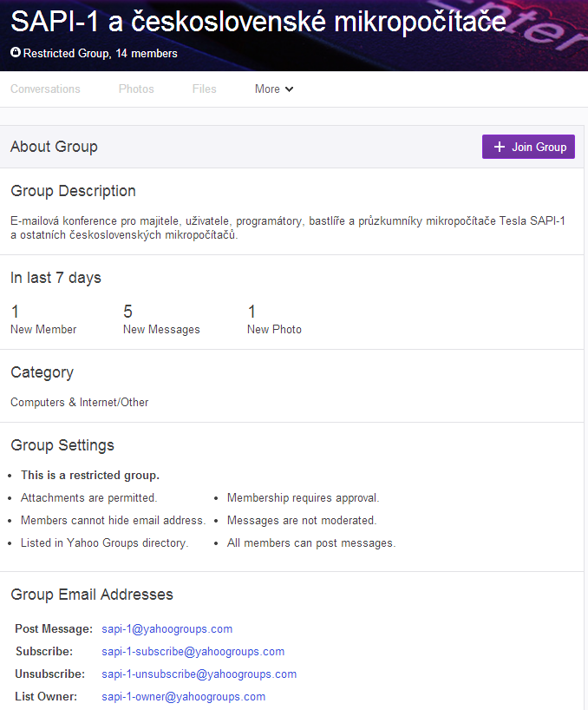Click the 'In last 7 days' heading
This screenshot has height=710, width=588.
click(56, 278)
